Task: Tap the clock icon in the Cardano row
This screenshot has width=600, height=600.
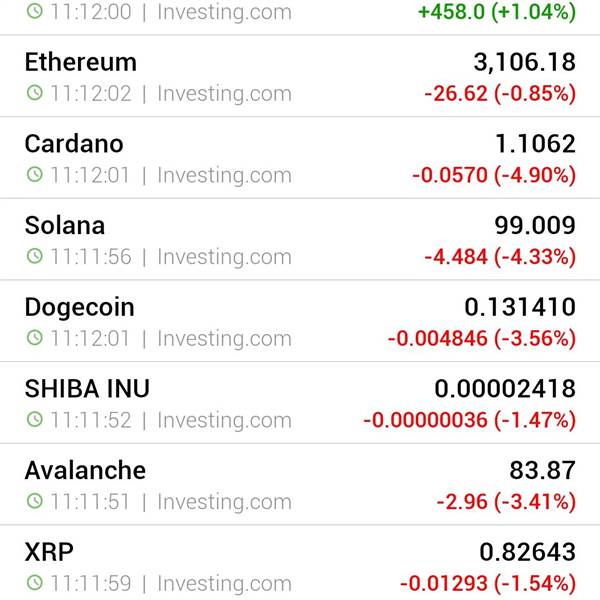Action: tap(35, 174)
